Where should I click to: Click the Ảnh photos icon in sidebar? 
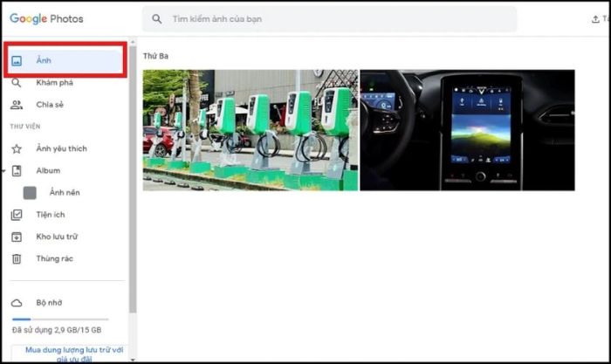(x=17, y=61)
